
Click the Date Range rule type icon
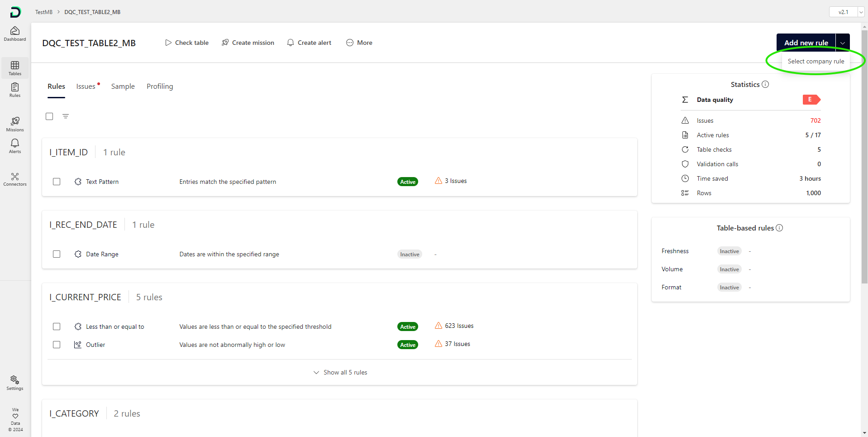tap(78, 254)
